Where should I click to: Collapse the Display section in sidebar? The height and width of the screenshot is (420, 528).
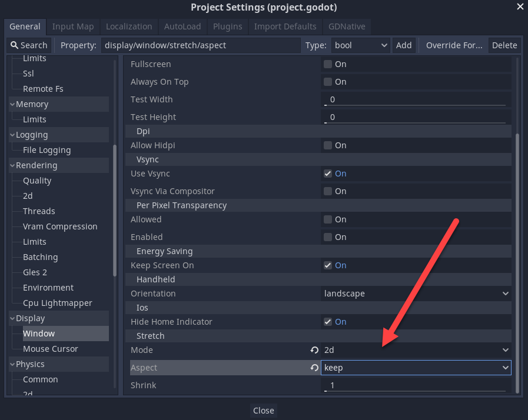[14, 318]
